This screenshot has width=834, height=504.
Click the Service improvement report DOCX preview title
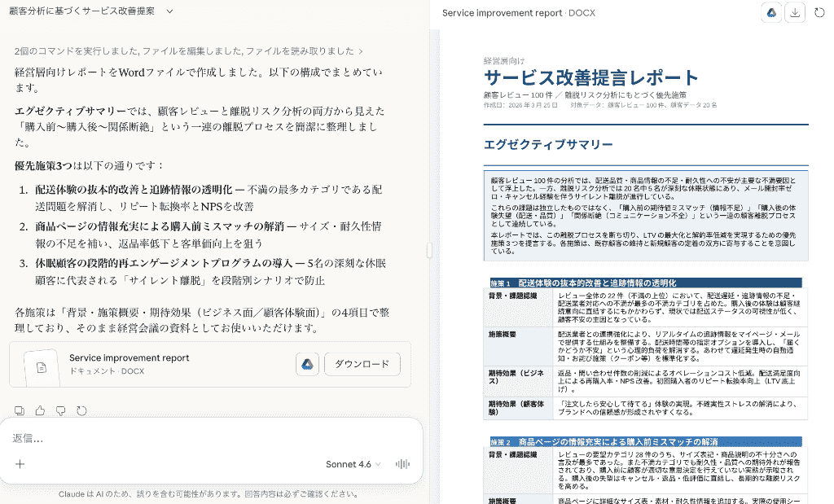519,13
